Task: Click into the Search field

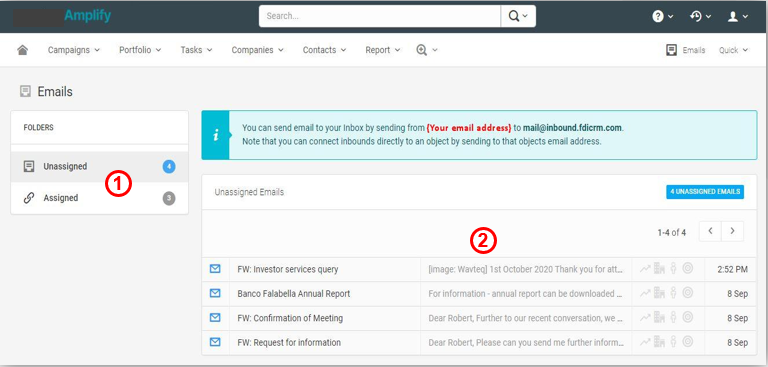Action: coord(380,16)
